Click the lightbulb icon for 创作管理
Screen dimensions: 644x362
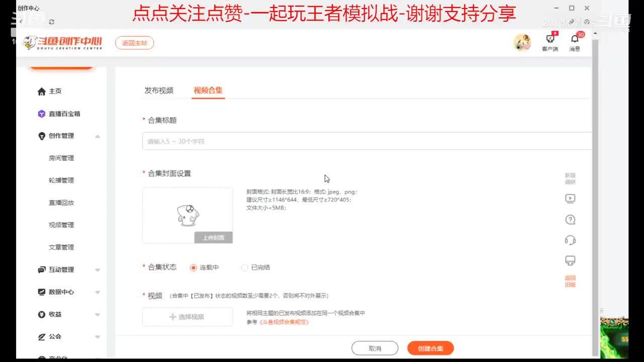pos(42,136)
